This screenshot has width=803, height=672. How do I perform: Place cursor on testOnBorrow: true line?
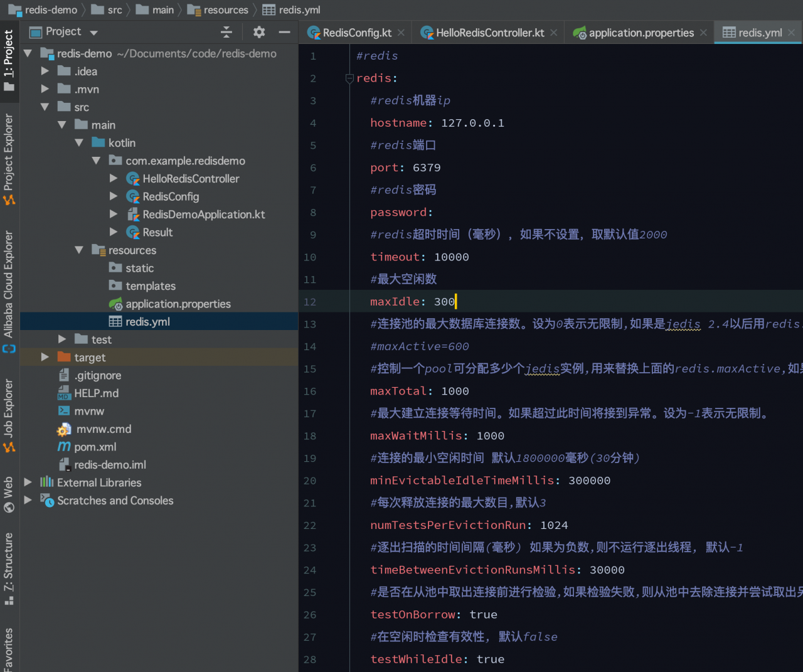(x=433, y=614)
